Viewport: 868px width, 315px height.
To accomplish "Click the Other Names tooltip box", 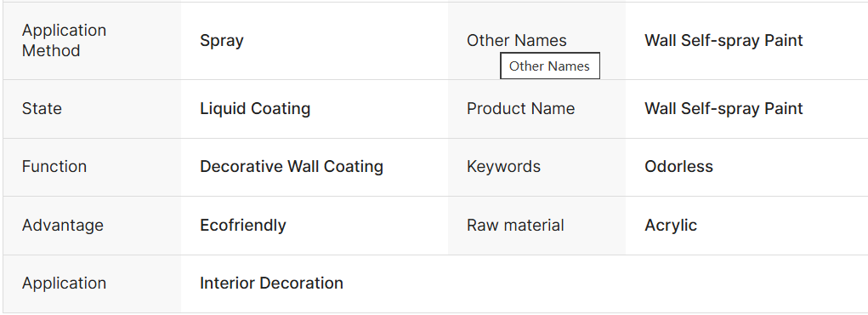I will (x=550, y=66).
